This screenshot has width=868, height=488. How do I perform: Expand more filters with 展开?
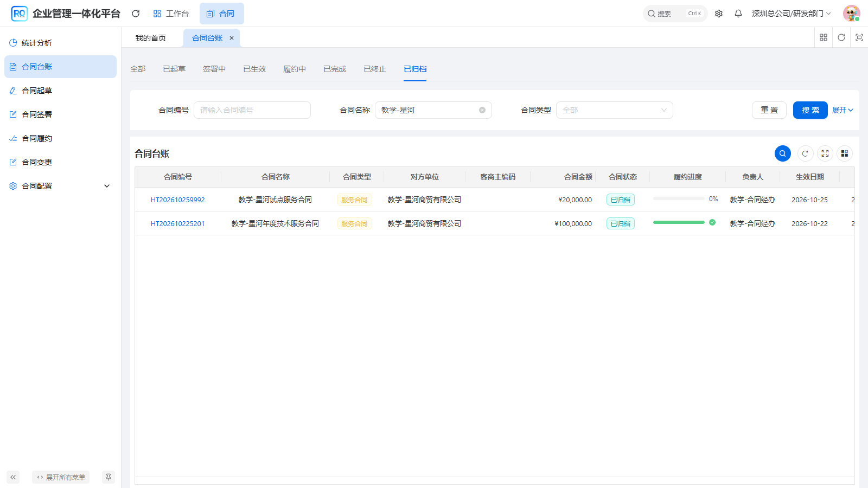point(843,110)
